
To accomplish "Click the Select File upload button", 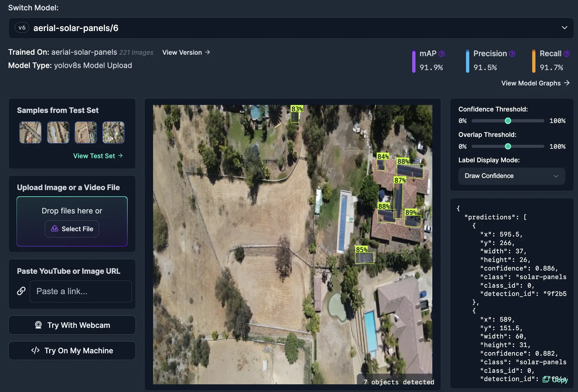I will coord(72,229).
